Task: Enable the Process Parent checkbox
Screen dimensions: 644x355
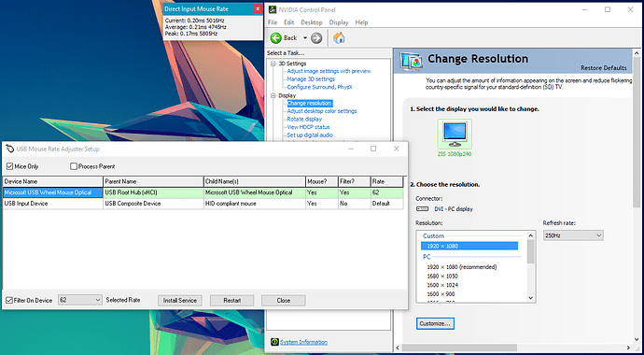Action: pyautogui.click(x=74, y=166)
